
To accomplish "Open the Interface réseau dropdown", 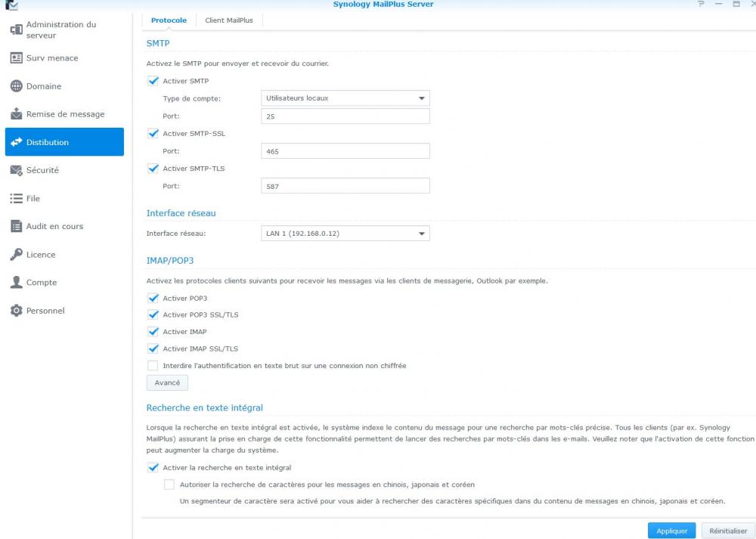I will pos(345,234).
